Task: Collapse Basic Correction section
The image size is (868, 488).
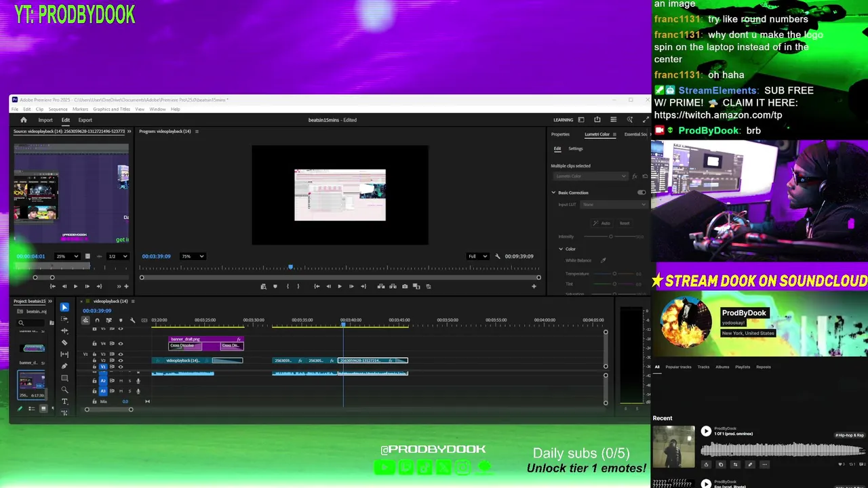Action: tap(553, 192)
